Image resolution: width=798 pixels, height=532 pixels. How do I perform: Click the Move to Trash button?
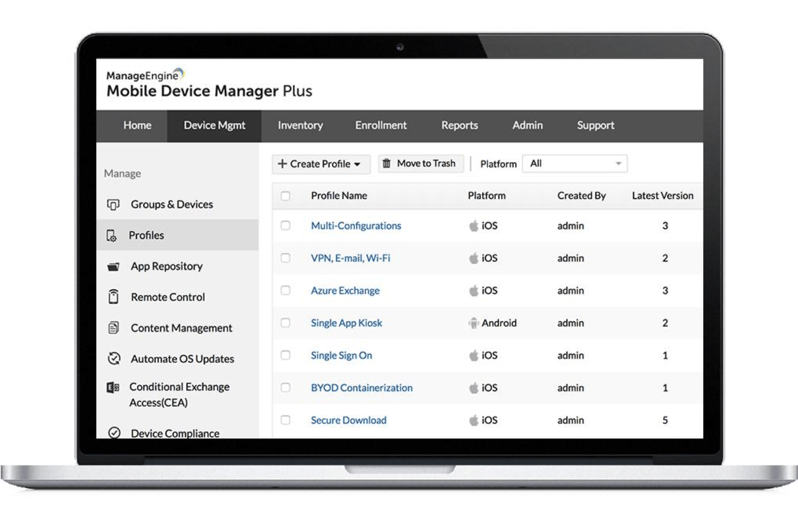coord(421,163)
